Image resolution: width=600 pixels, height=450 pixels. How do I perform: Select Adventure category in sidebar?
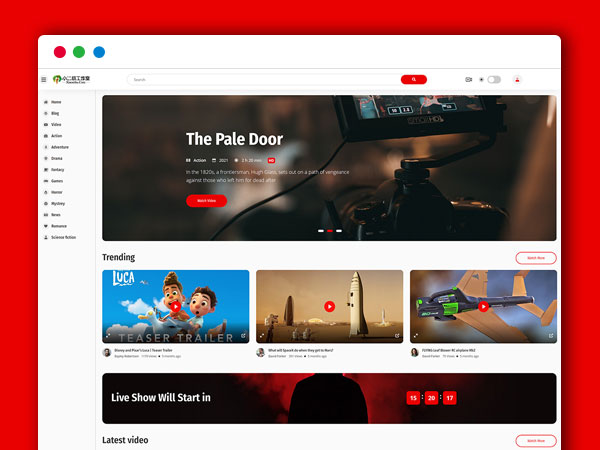(x=60, y=147)
